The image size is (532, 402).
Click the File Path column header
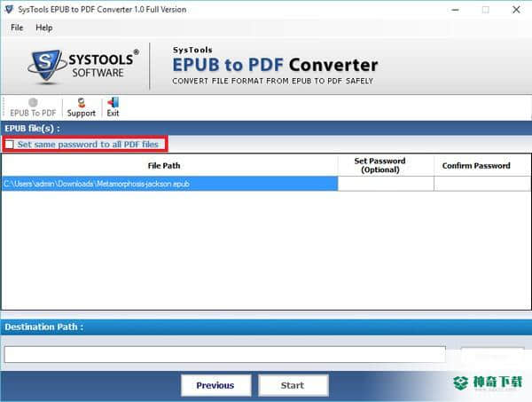pos(170,166)
